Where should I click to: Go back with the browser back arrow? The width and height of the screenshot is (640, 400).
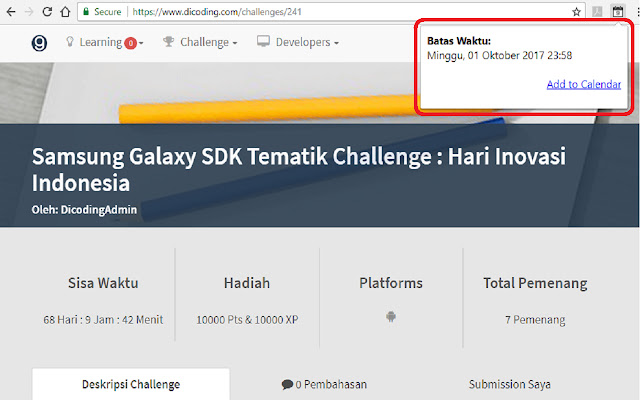coord(11,12)
